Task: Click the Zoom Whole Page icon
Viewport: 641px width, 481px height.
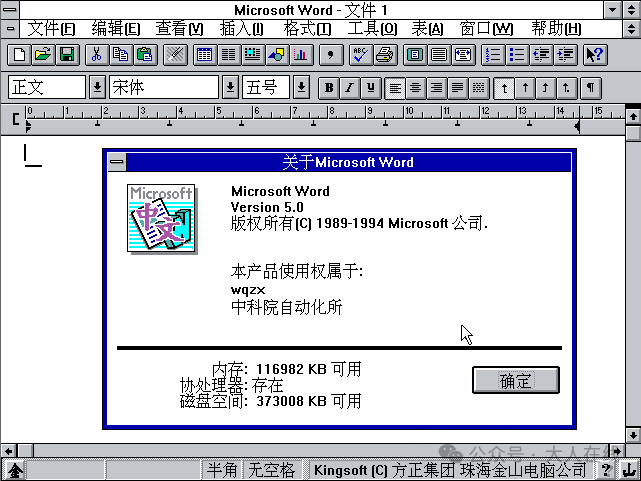Action: 415,55
